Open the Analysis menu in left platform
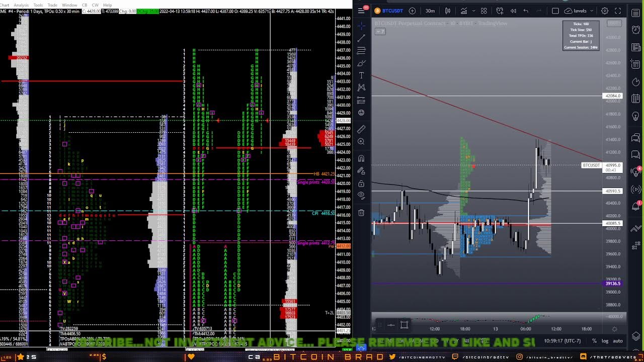The image size is (644, 362). click(x=21, y=5)
